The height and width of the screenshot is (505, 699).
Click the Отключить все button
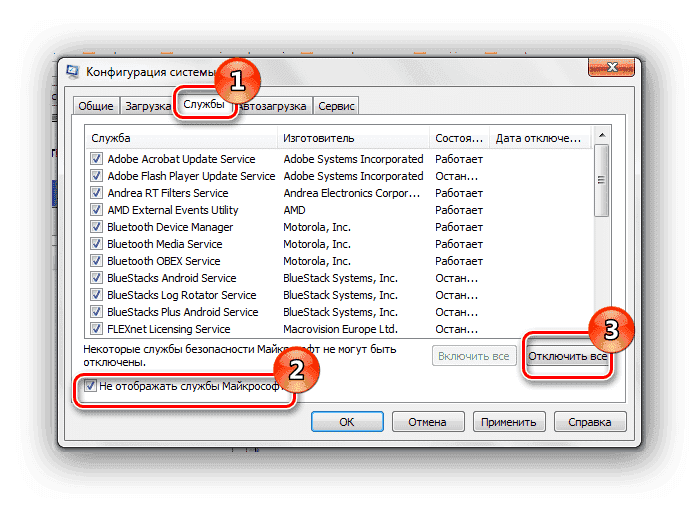tap(568, 357)
